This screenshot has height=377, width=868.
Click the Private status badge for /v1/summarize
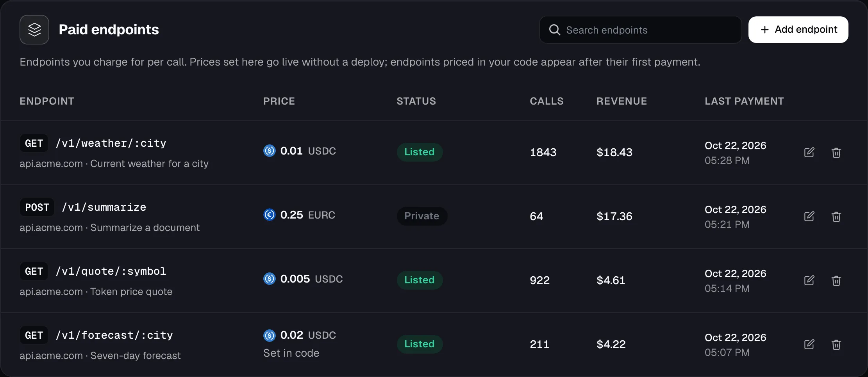[x=422, y=216]
